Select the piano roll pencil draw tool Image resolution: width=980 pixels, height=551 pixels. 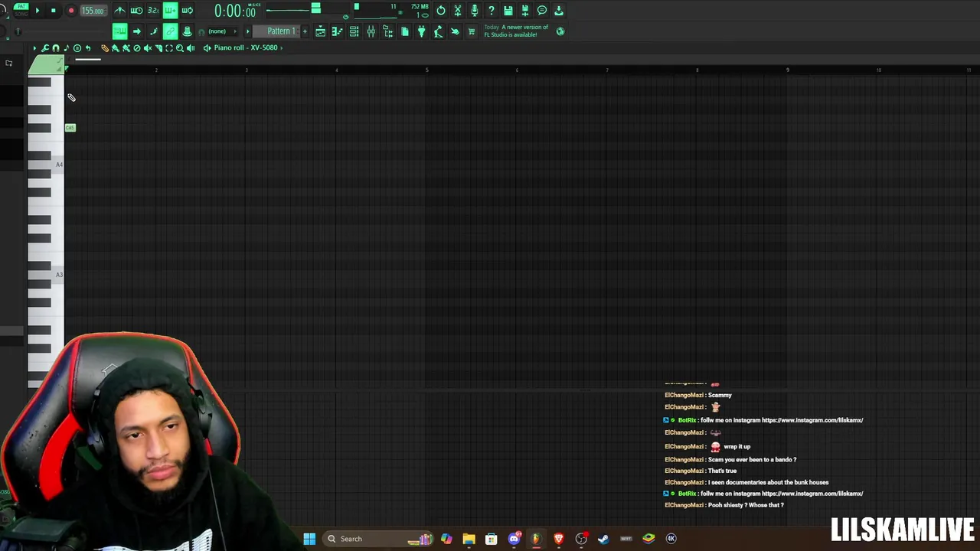(105, 48)
